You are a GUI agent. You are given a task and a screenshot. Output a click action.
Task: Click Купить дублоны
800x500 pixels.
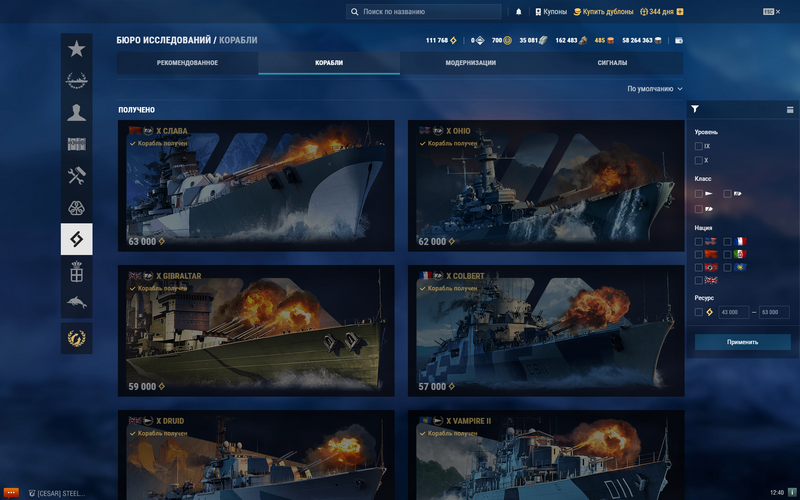(x=604, y=12)
